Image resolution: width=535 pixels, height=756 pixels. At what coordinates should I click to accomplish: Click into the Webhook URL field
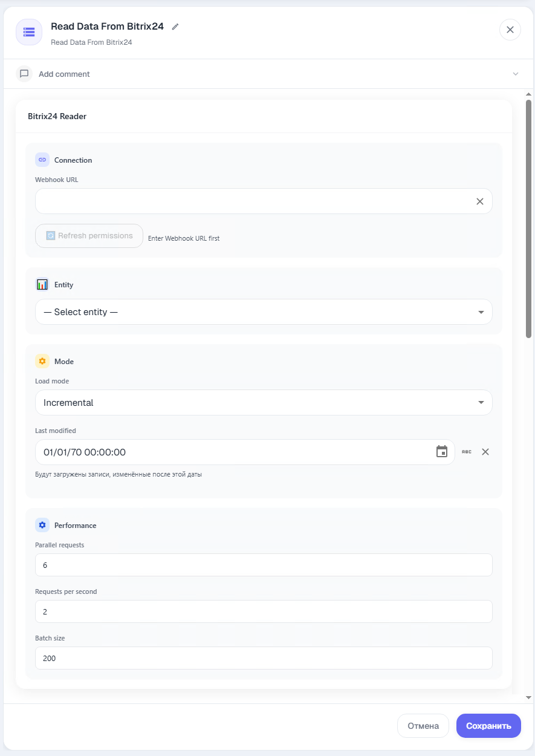coord(254,201)
